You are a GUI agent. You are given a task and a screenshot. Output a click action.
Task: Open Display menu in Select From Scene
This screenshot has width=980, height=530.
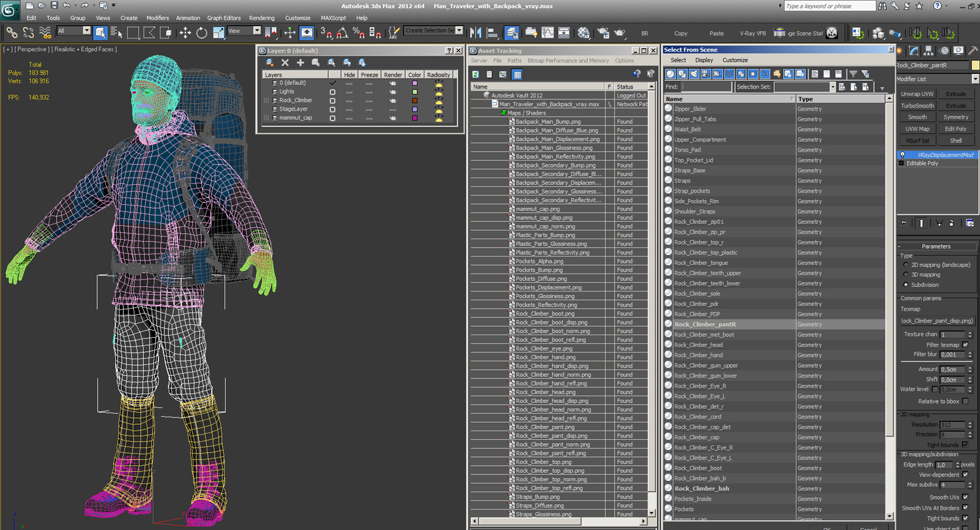pyautogui.click(x=704, y=60)
